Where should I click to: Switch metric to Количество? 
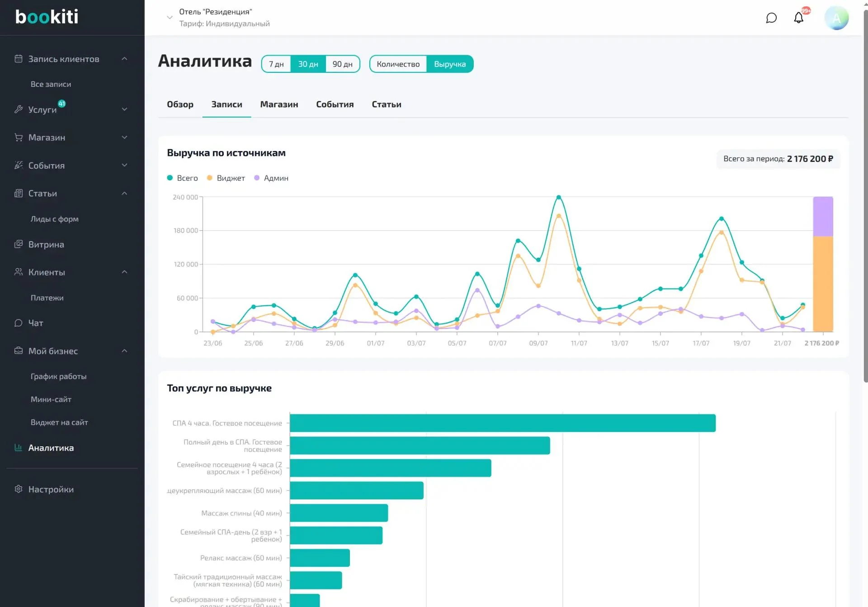click(x=398, y=64)
